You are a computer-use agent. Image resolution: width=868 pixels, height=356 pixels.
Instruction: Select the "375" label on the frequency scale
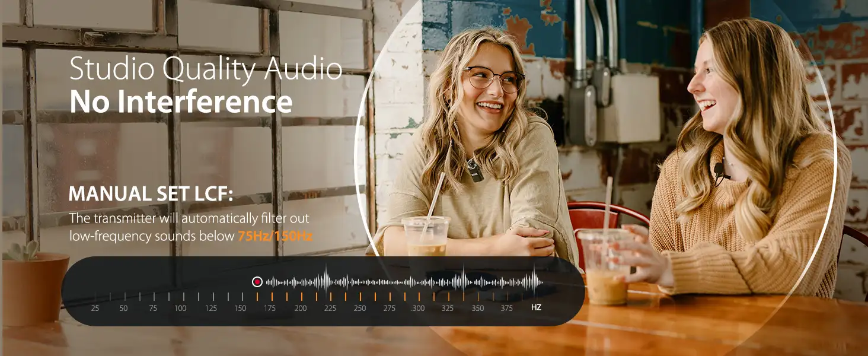click(507, 308)
